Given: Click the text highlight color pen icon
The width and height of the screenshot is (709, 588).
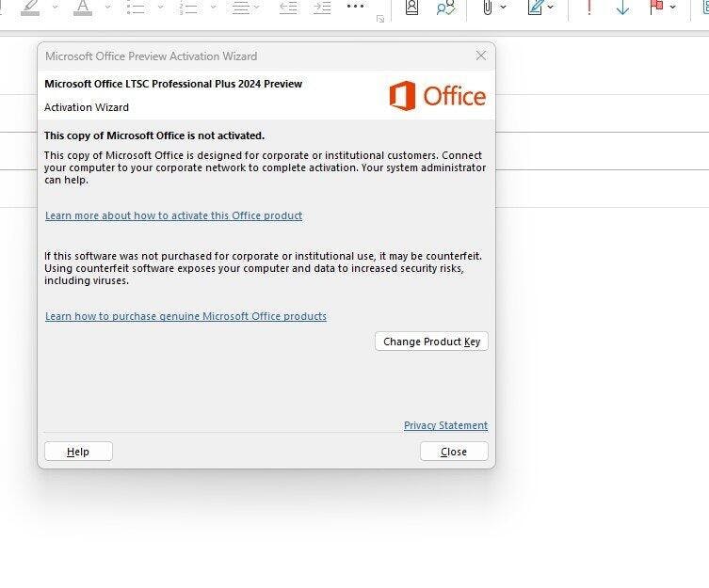Looking at the screenshot, I should [x=31, y=7].
